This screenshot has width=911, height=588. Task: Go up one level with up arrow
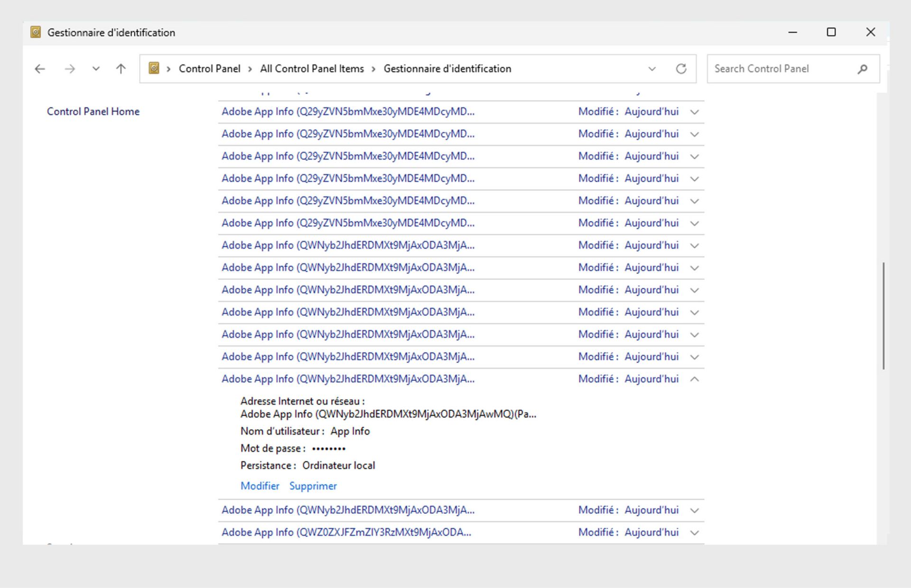point(121,69)
